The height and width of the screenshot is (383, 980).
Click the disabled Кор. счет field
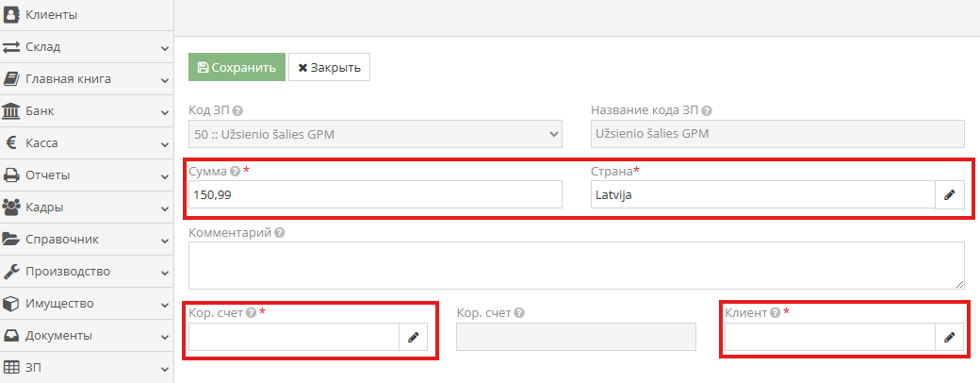click(577, 337)
